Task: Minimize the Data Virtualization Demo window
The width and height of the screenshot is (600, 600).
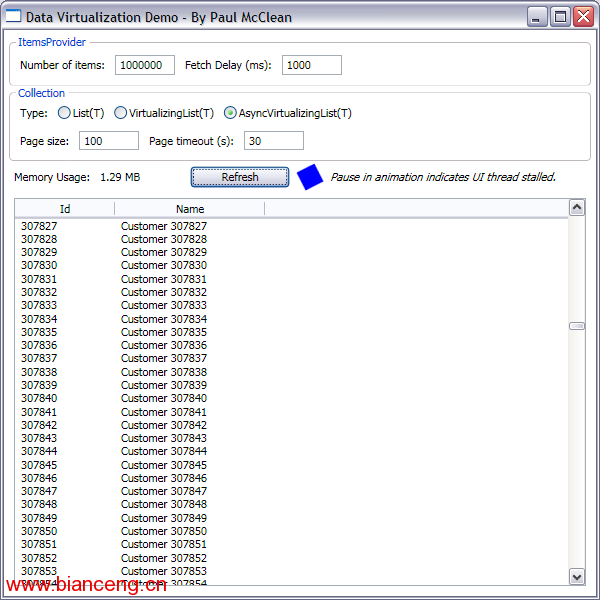Action: 536,17
